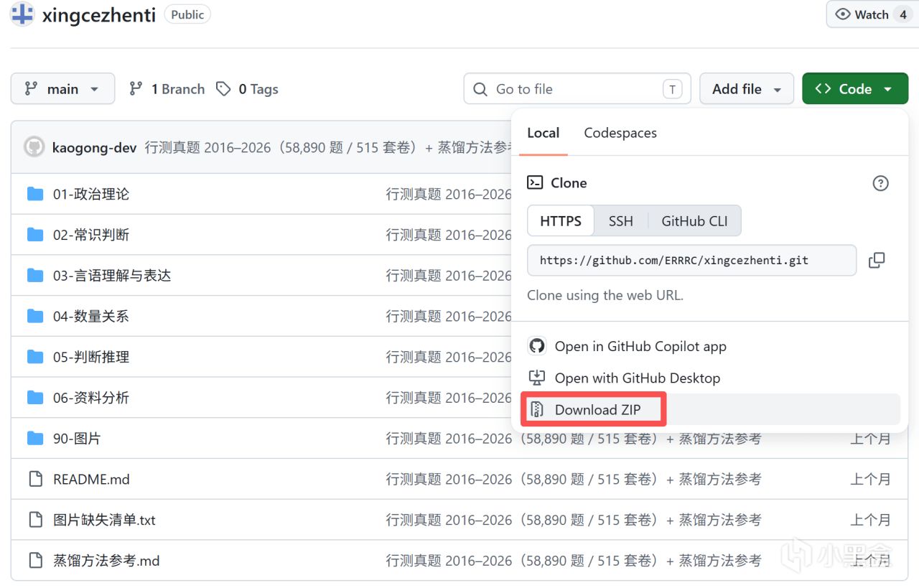Screen dimensions: 919x588
Task: Click the kaogong-dev user avatar
Action: click(x=34, y=147)
